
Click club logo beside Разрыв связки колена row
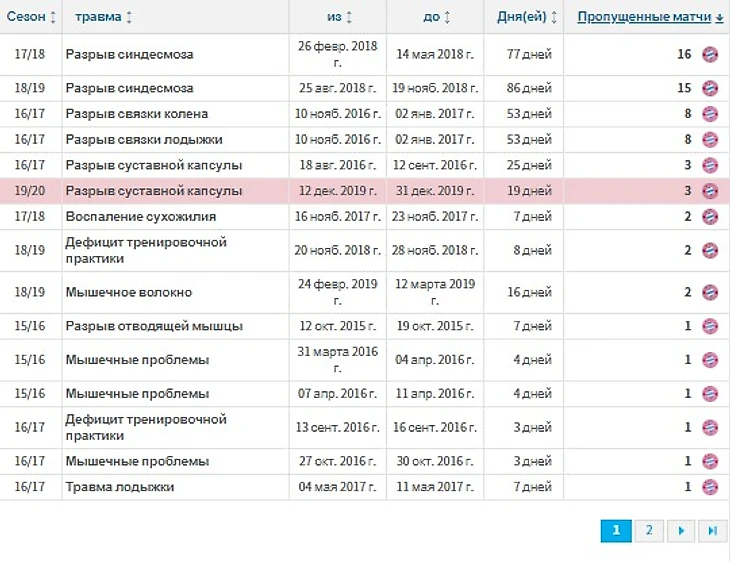coord(710,114)
